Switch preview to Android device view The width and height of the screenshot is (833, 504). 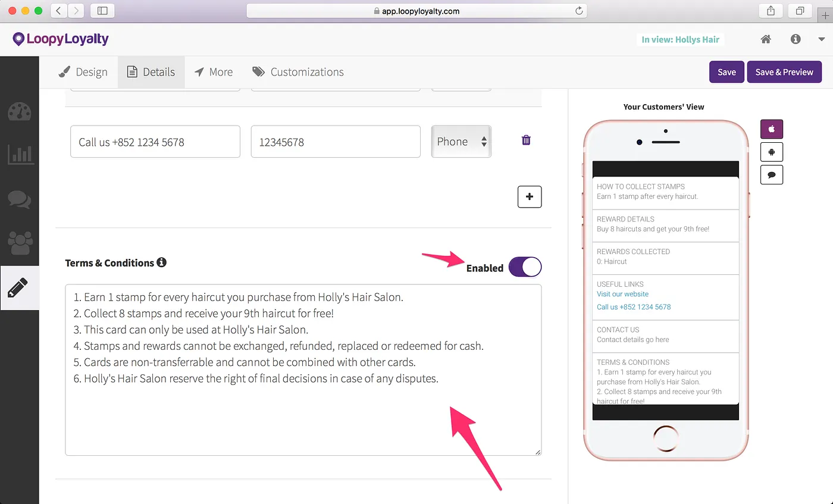[x=772, y=152]
